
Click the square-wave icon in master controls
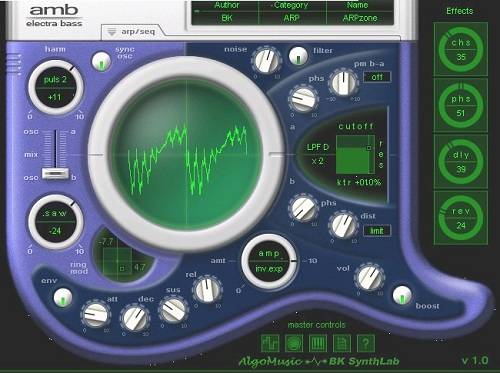[x=270, y=343]
